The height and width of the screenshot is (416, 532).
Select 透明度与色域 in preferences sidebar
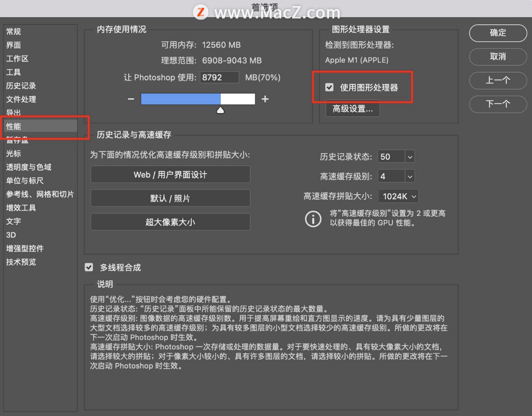29,167
